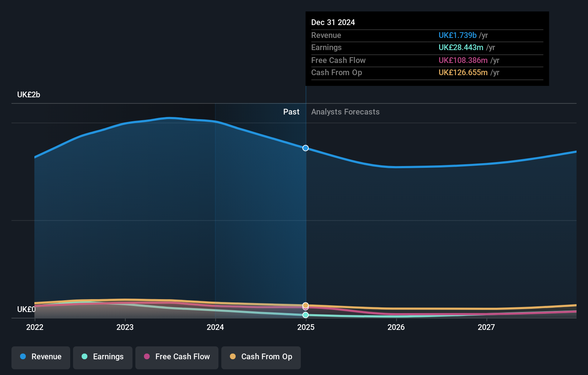This screenshot has width=588, height=375.
Task: Click the teal Earnings data point marker
Action: click(305, 315)
